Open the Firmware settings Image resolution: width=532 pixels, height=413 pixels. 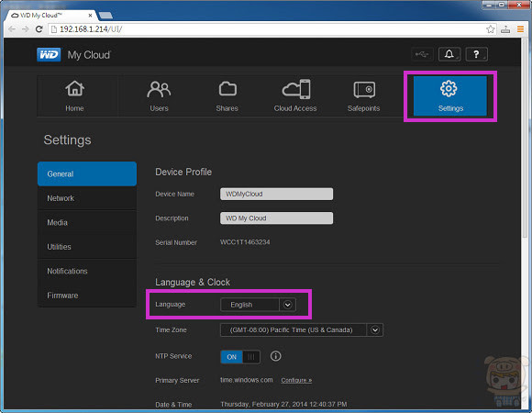[87, 296]
